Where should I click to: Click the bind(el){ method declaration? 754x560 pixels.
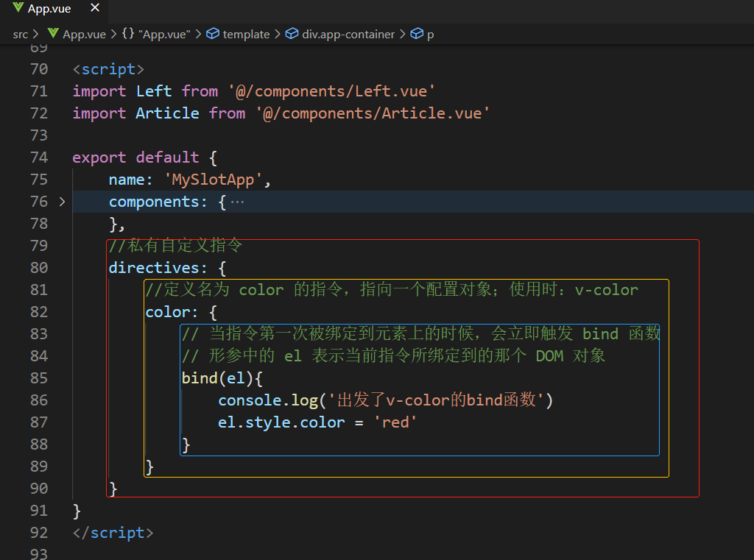point(222,378)
